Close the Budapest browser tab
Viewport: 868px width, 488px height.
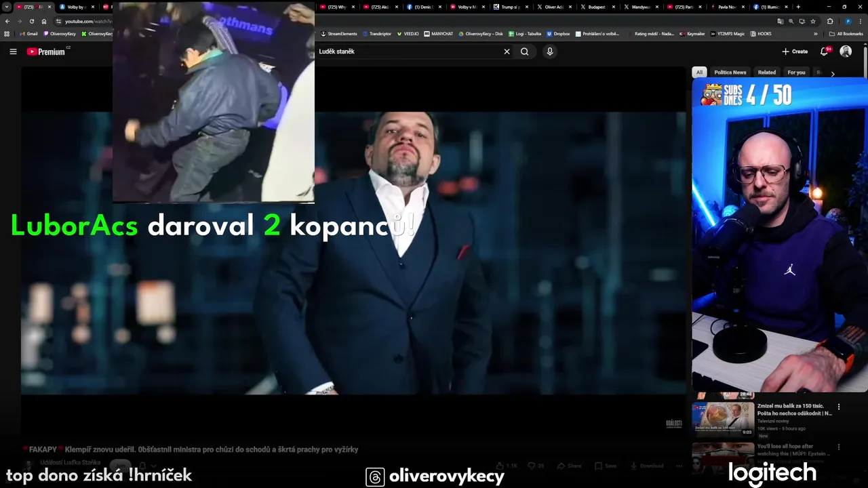[x=614, y=7]
